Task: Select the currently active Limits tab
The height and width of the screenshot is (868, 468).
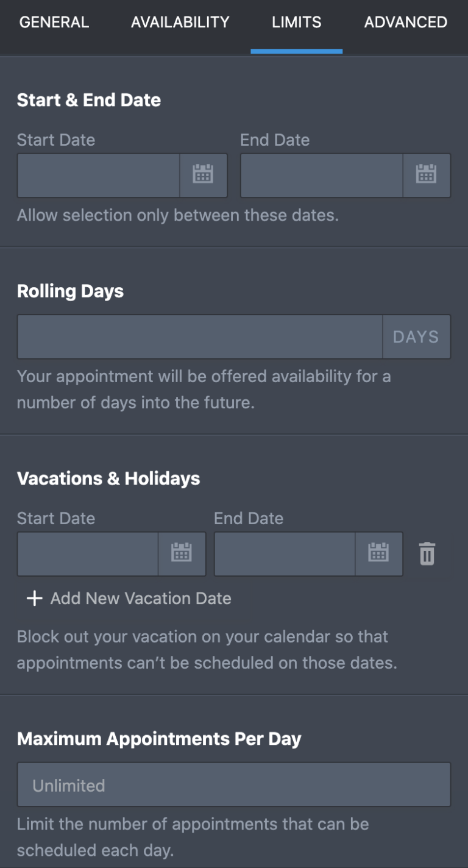Action: (x=296, y=22)
